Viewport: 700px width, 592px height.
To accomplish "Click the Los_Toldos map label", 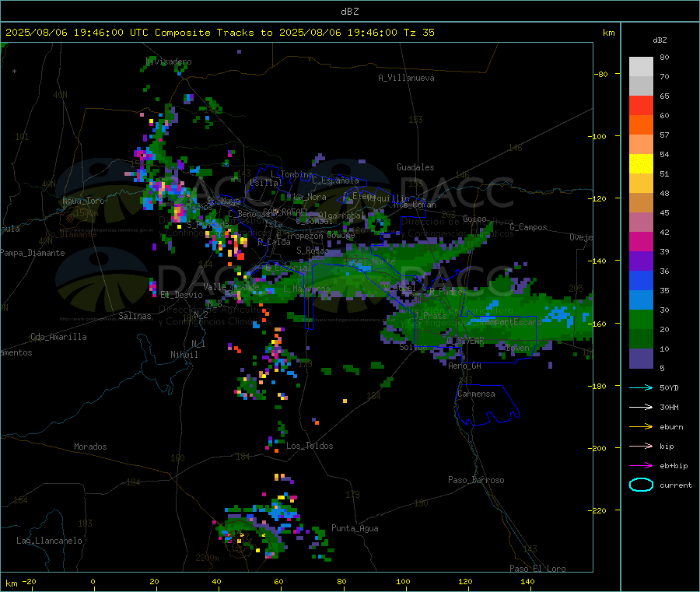I will click(x=310, y=446).
